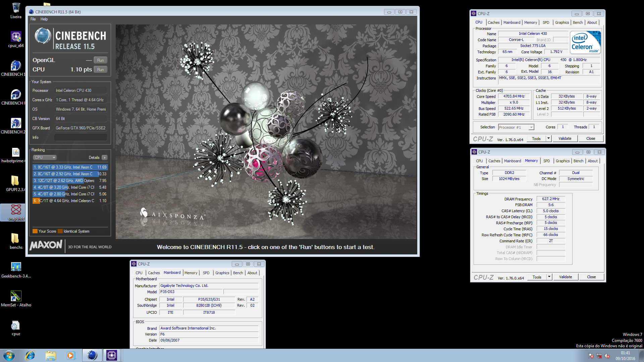Click Tools button in top CPU-Z window
Viewport: 644px width, 362px height.
[536, 138]
